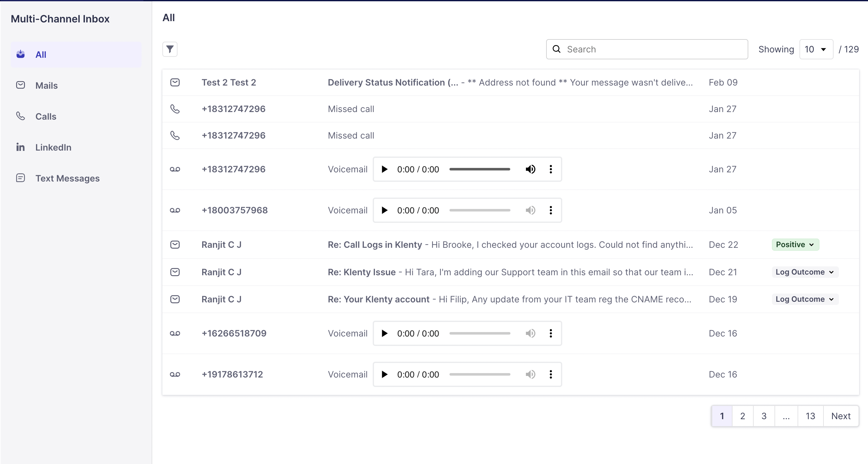The image size is (868, 464).
Task: Click the phone icon on the first missed call
Action: click(175, 109)
